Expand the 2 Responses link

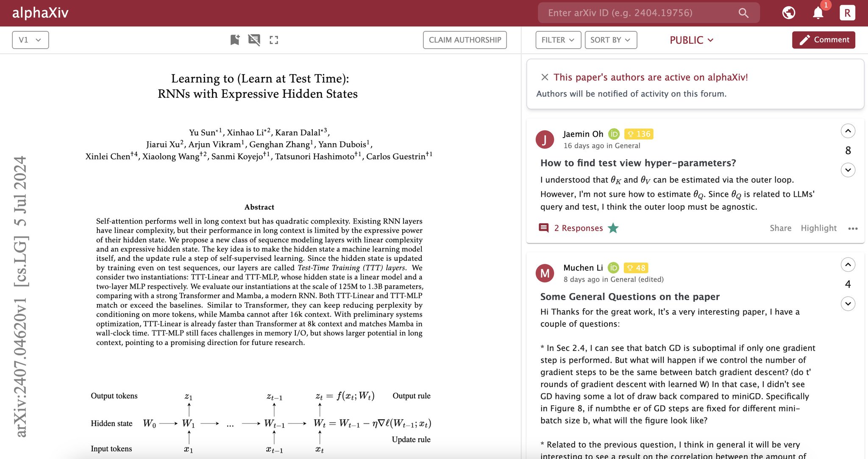pos(578,228)
